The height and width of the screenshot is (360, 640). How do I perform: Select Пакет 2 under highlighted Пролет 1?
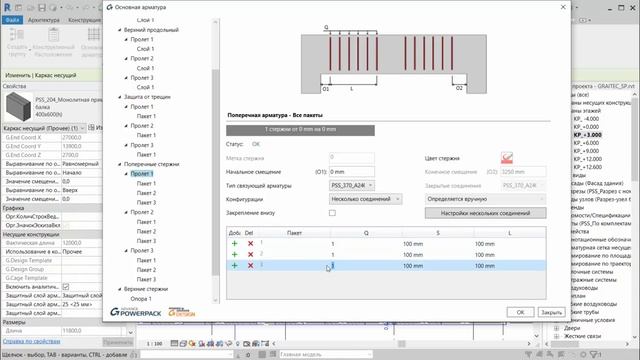tap(146, 193)
